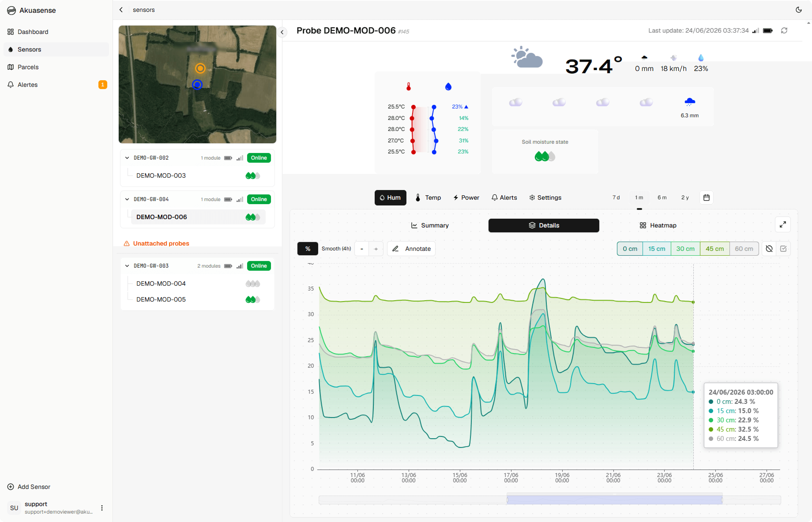
Task: Click the chart time range slider
Action: 614,500
